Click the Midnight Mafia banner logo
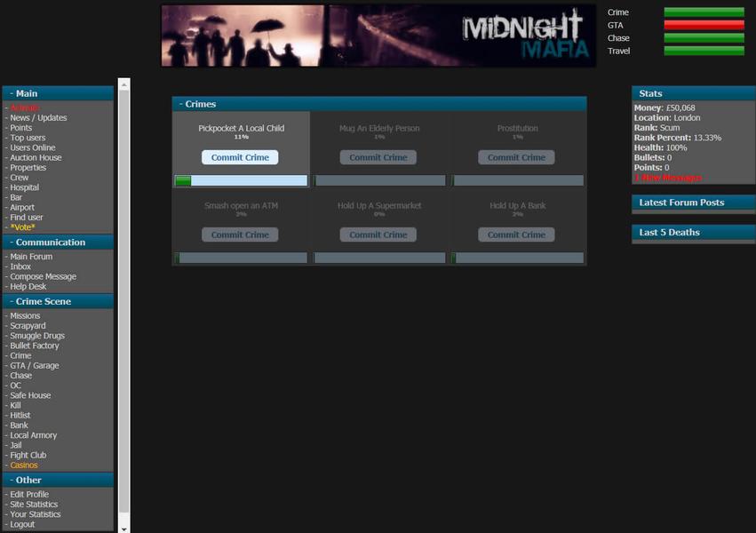Image resolution: width=756 pixels, height=533 pixels. coord(378,36)
